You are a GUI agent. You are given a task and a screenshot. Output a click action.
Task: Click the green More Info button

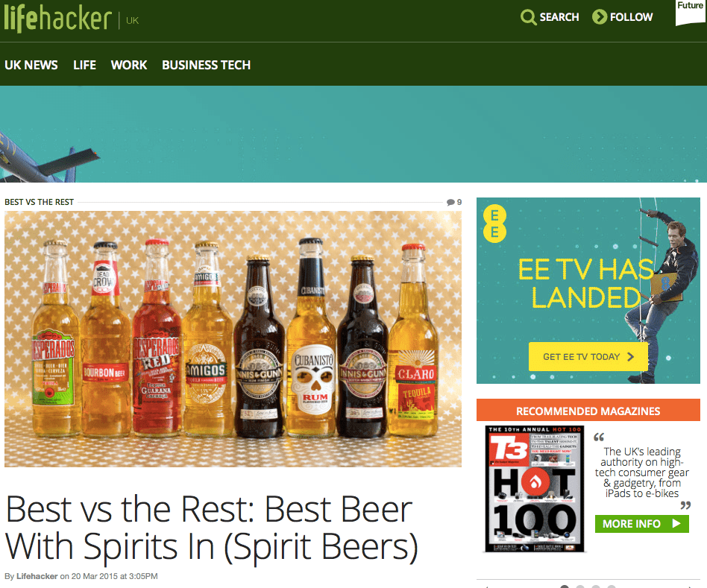(641, 524)
